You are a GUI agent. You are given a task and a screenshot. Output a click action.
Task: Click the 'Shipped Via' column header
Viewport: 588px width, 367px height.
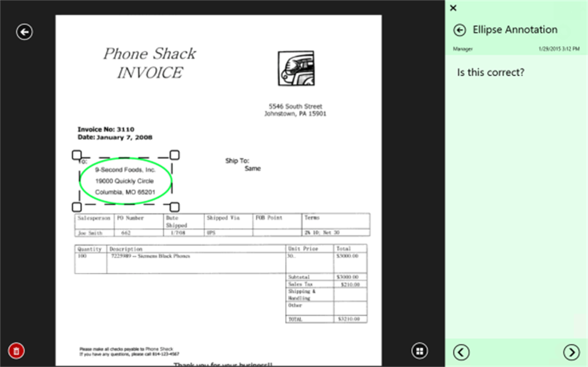pyautogui.click(x=223, y=218)
